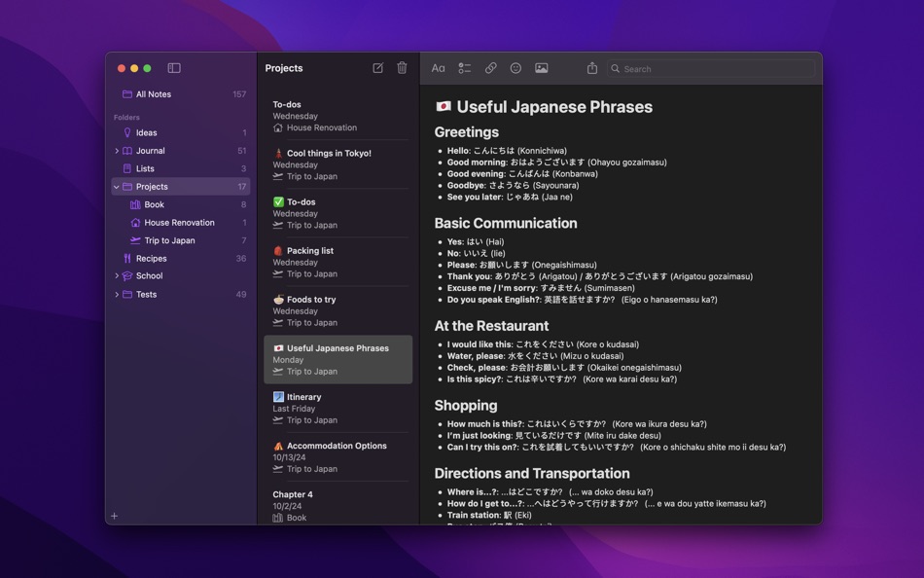This screenshot has height=578, width=924.
Task: Click the Good morning: Ohayou gozaimasu line
Action: (x=557, y=162)
